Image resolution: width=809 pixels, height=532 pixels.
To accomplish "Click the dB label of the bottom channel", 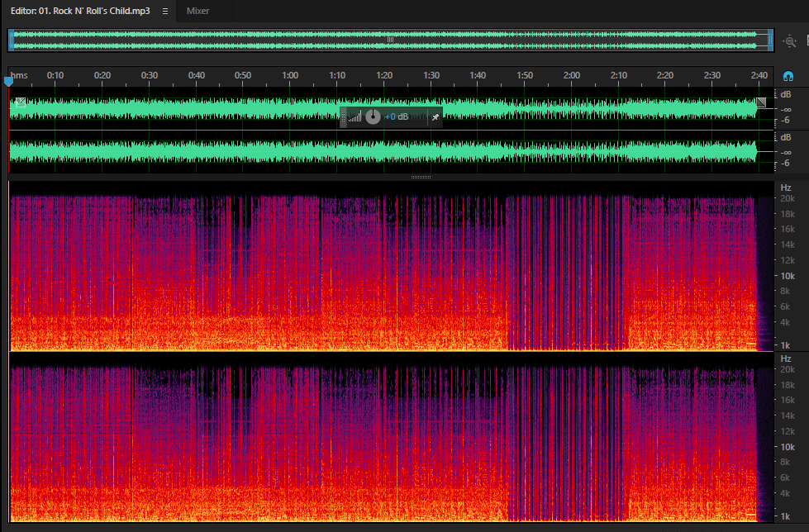I will pyautogui.click(x=785, y=137).
